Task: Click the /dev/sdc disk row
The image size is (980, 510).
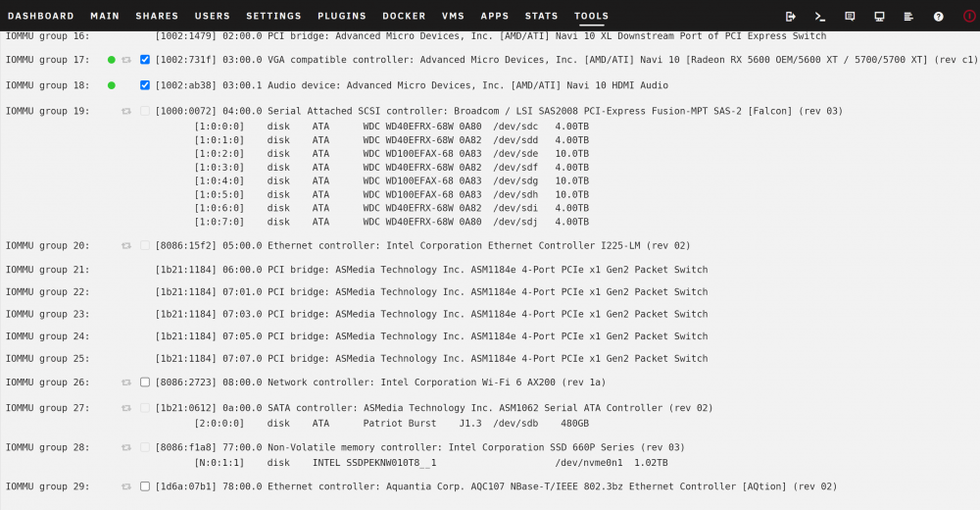Action: click(392, 127)
